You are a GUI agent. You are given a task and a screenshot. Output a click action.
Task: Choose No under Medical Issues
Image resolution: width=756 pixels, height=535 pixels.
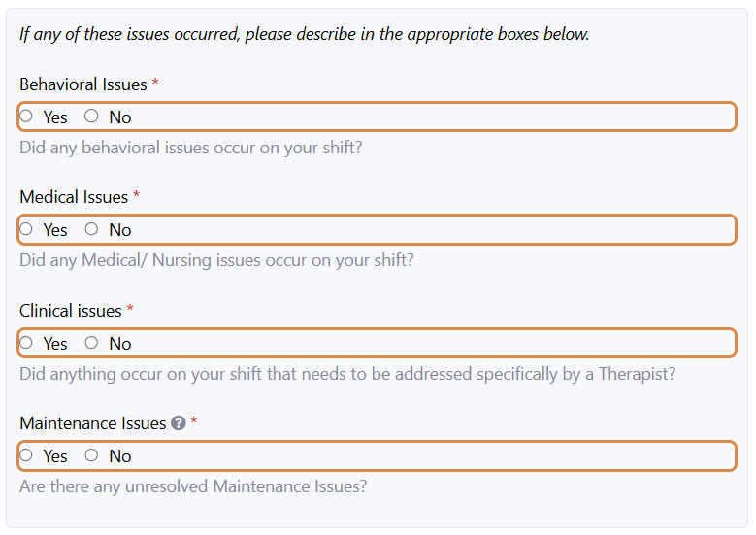[92, 230]
